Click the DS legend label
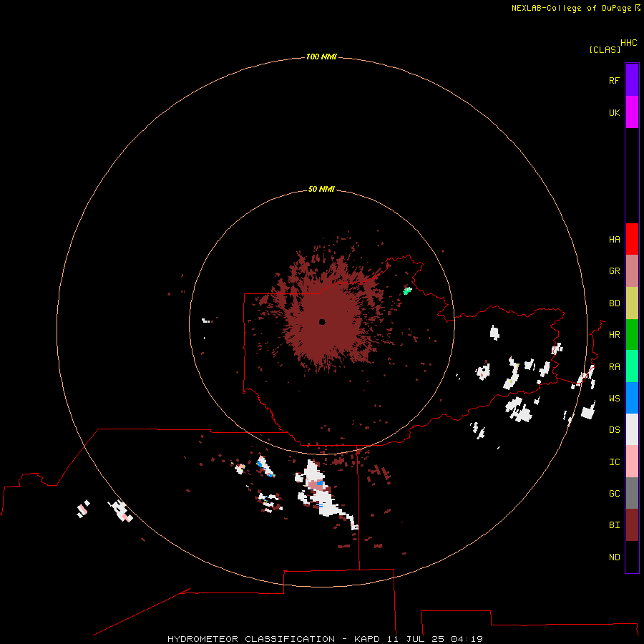The height and width of the screenshot is (644, 644). tap(614, 429)
